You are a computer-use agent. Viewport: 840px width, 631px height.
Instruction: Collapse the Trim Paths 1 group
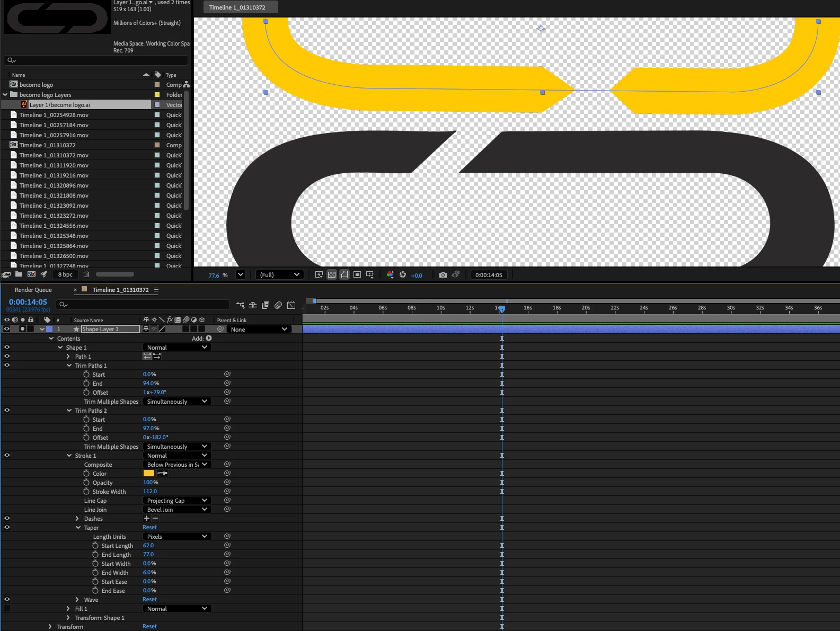69,366
